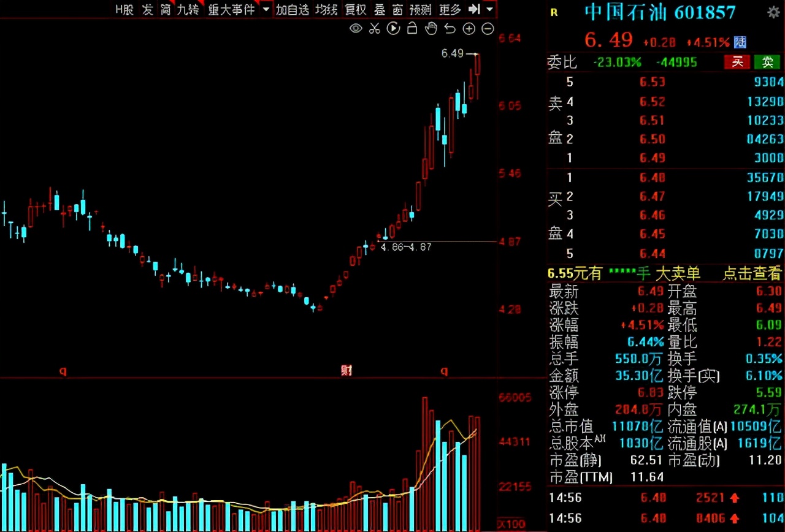The width and height of the screenshot is (785, 532).
Task: Select buy level 2 price 6.47
Action: (652, 197)
